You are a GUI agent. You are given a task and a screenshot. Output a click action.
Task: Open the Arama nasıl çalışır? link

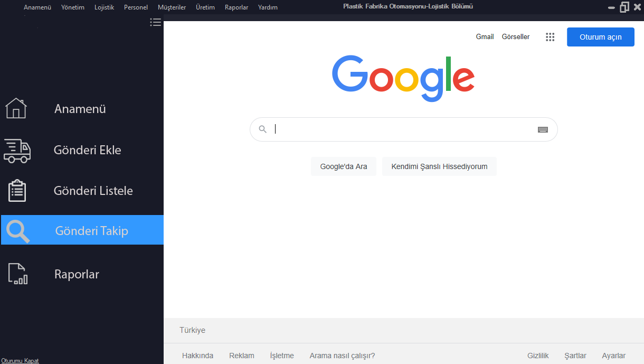tap(343, 356)
